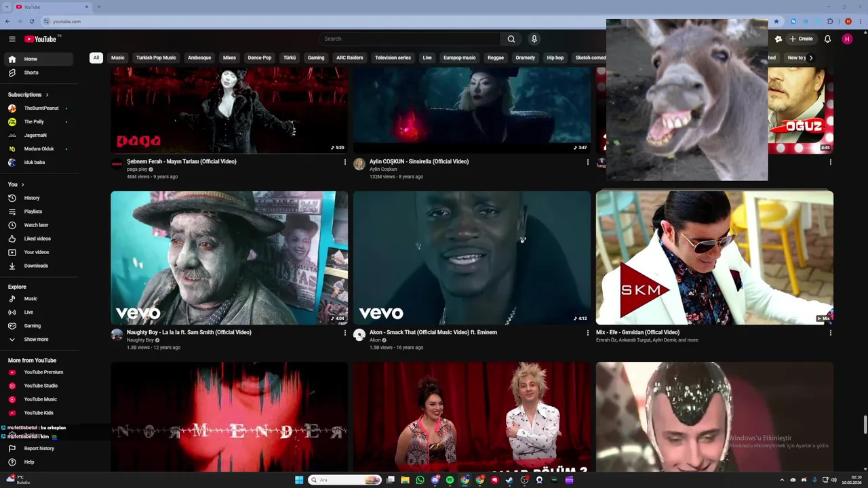Screen dimensions: 868x488
Task: Open TheBurntPeanut subscription channel
Action: pyautogui.click(x=39, y=108)
